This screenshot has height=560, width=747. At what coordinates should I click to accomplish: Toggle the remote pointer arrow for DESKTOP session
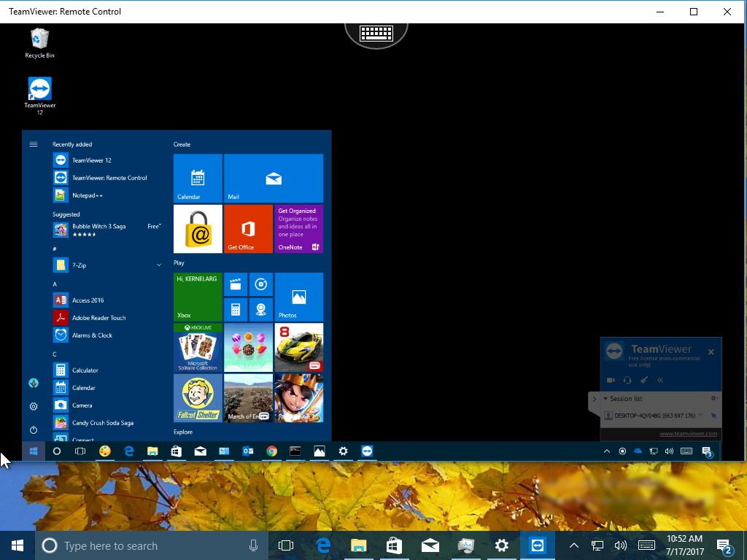pos(713,415)
